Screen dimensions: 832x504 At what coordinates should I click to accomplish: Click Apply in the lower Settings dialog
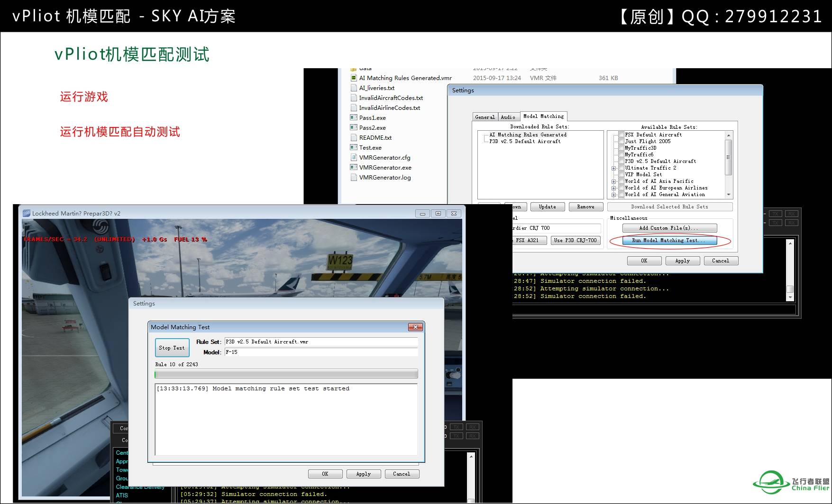click(x=363, y=474)
